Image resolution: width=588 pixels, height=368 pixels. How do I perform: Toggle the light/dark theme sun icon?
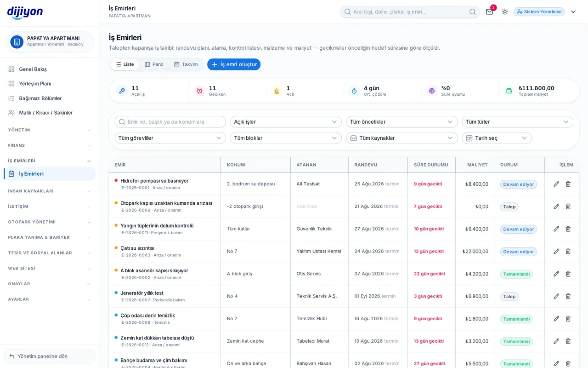tap(505, 12)
